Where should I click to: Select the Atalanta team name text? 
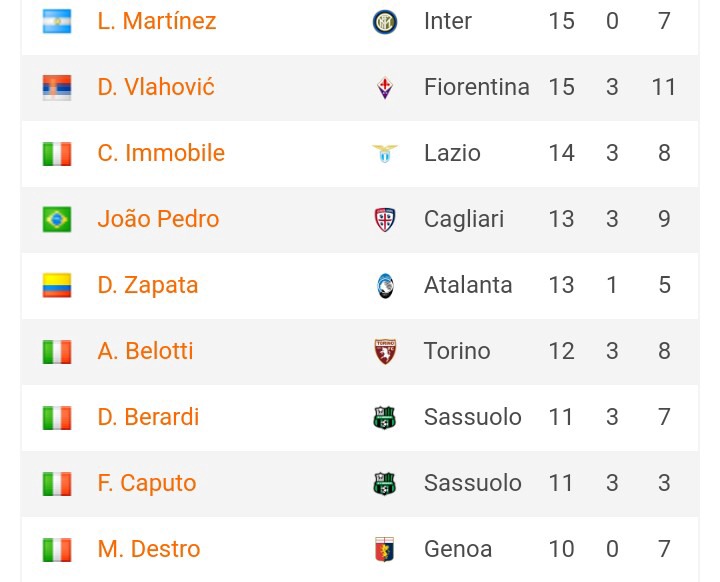[468, 285]
